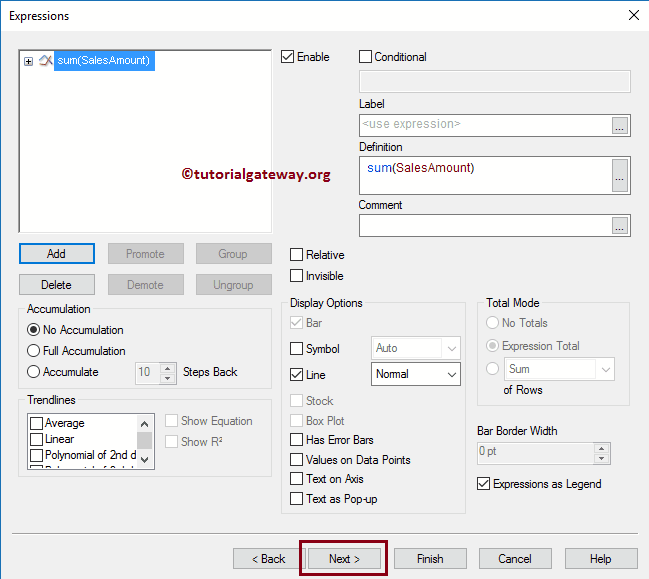Viewport: 649px width, 579px height.
Task: Decrease Bar Border Width value
Action: coord(601,458)
